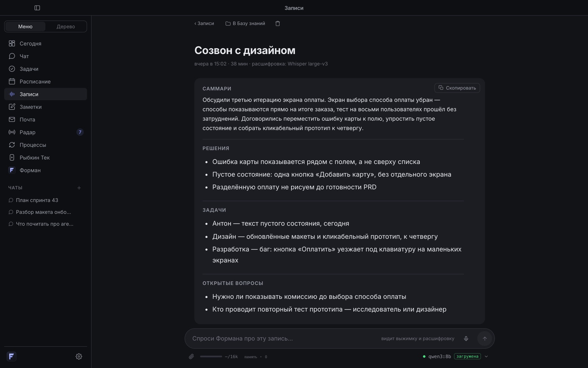
Task: Click the microphone icon in input
Action: point(466,339)
